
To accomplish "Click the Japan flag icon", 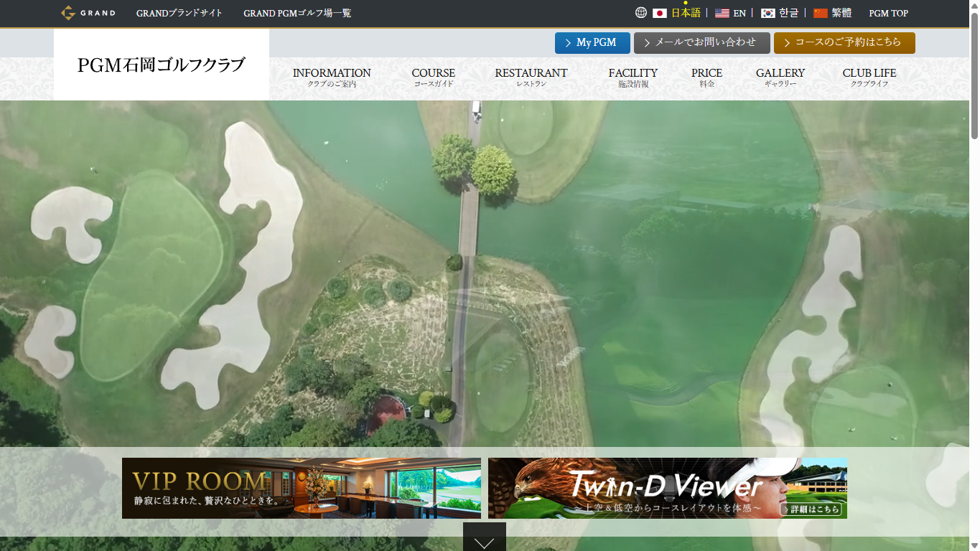I will coord(660,13).
